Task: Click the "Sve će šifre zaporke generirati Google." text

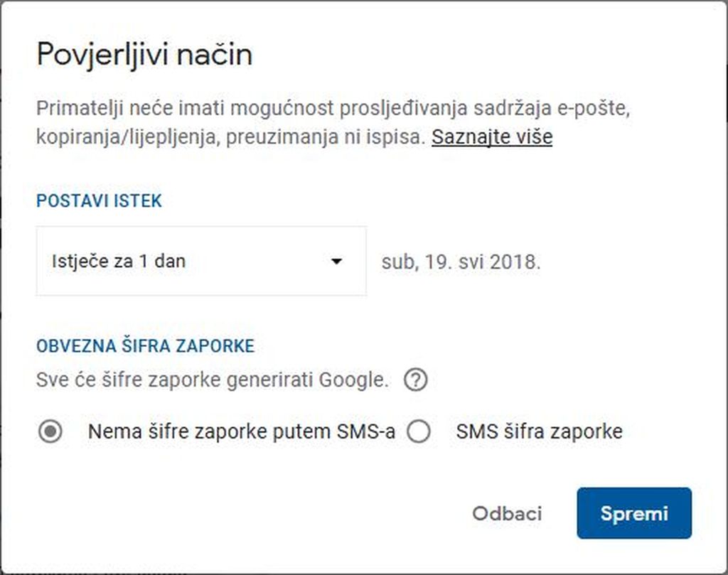Action: [212, 381]
